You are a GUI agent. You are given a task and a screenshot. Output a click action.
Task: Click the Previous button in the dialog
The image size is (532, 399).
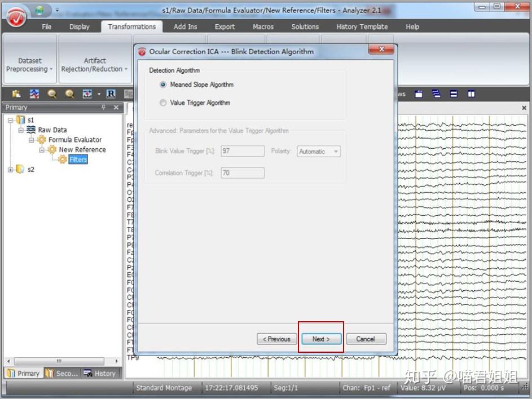pyautogui.click(x=277, y=339)
